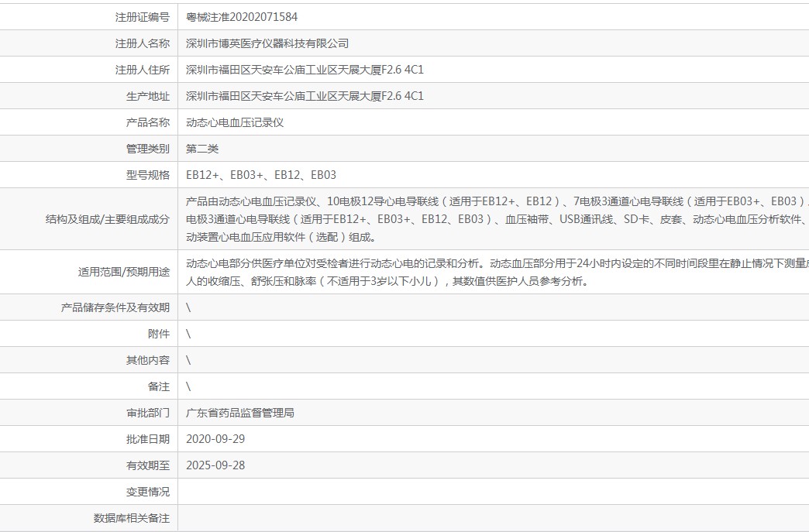The width and height of the screenshot is (809, 532).
Task: Click the 产品名称 row label
Action: click(x=148, y=122)
